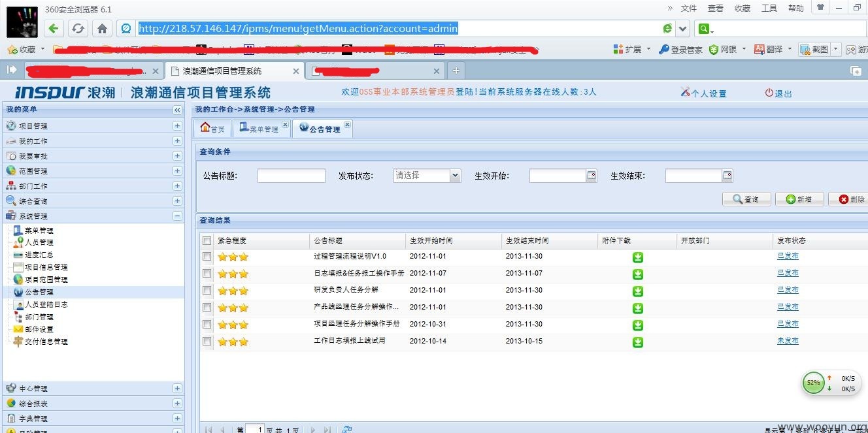The image size is (868, 433).
Task: Open 人员管理 in the system tree
Action: pyautogui.click(x=39, y=242)
